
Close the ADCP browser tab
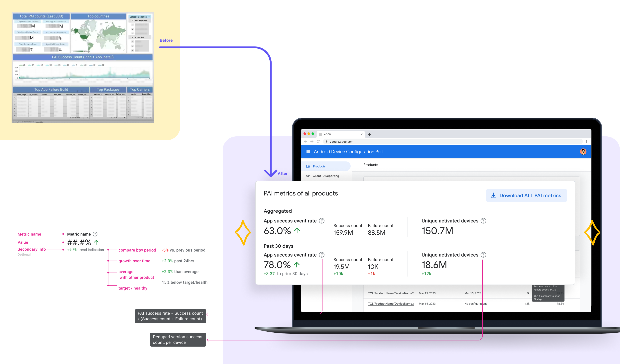pyautogui.click(x=361, y=134)
